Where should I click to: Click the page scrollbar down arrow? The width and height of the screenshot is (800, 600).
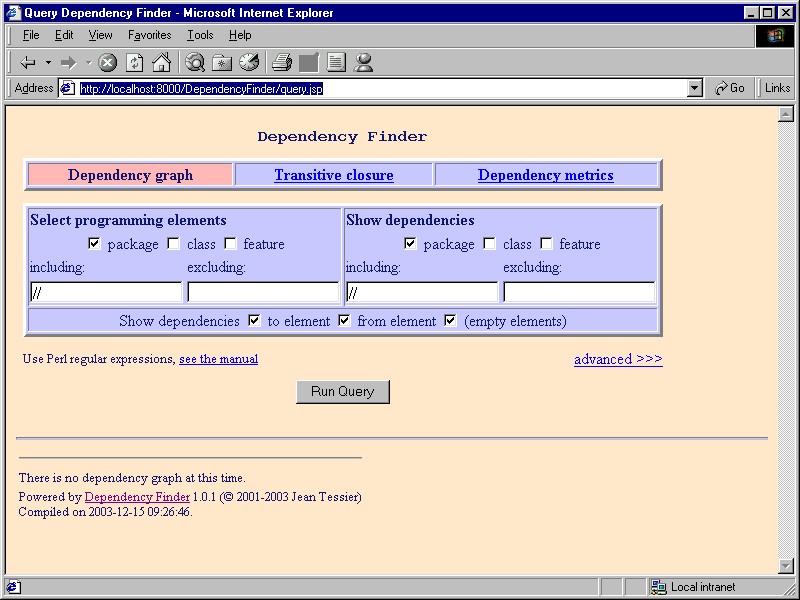point(785,566)
